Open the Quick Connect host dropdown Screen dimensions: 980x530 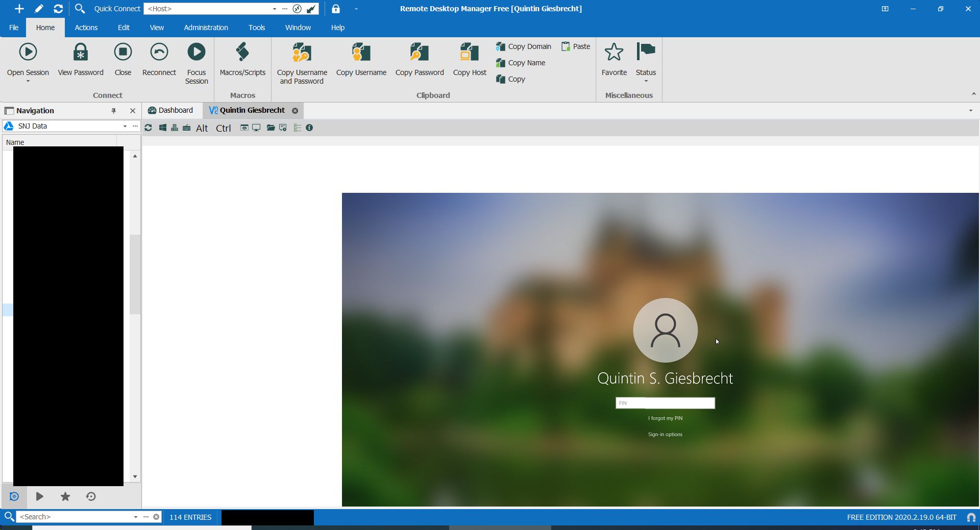tap(275, 9)
